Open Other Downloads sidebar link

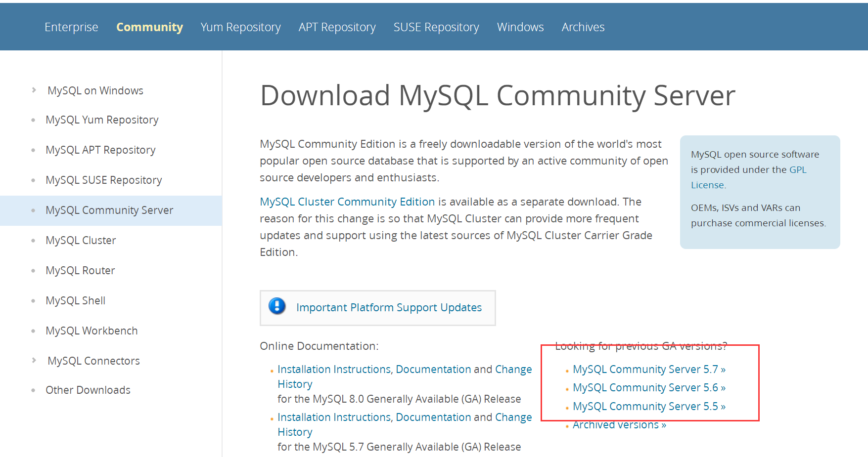tap(88, 390)
